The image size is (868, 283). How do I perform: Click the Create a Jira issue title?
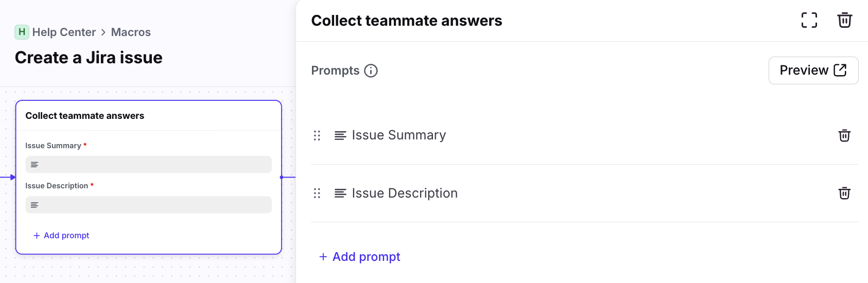(89, 58)
